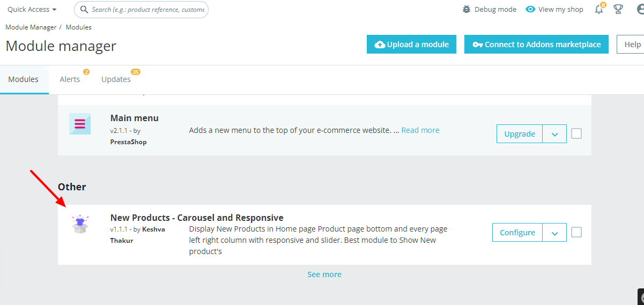Open the Read more link for Main menu
The height and width of the screenshot is (305, 644).
click(x=420, y=130)
